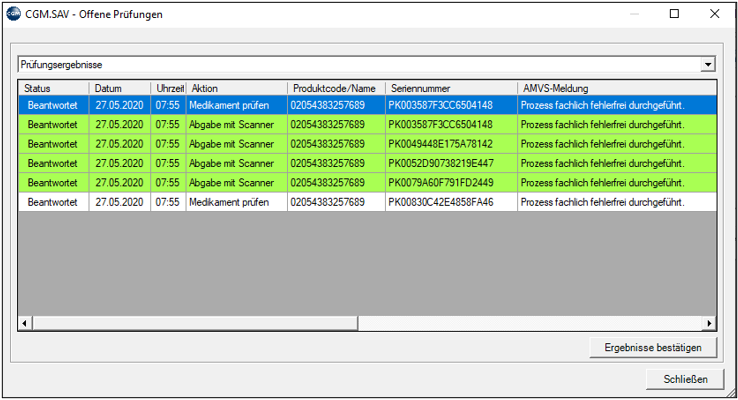
Task: Click the AMVS-Meldung column header
Action: (x=617, y=88)
